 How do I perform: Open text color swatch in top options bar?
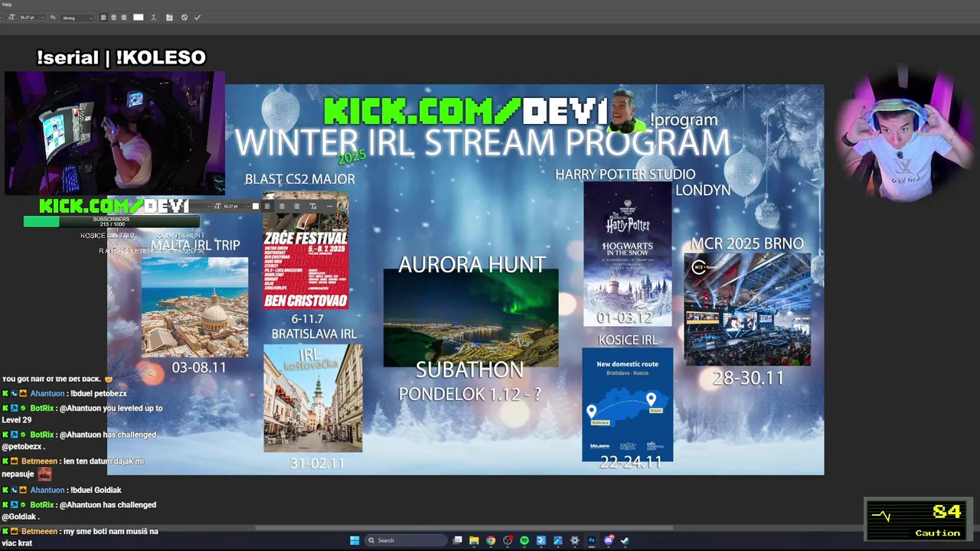138,17
